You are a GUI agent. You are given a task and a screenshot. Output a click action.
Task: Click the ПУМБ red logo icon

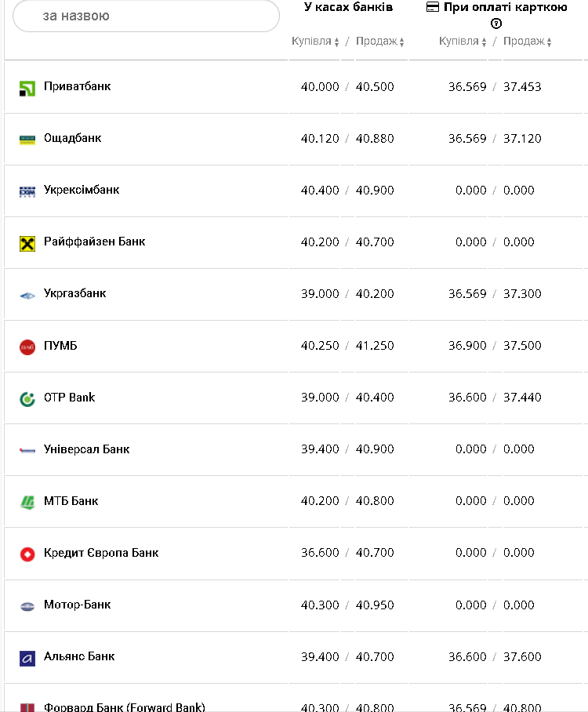(x=27, y=347)
